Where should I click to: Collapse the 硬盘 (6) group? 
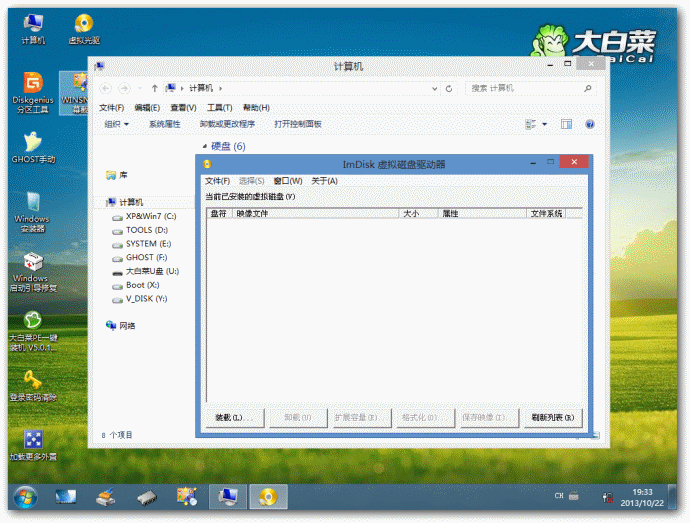point(204,146)
